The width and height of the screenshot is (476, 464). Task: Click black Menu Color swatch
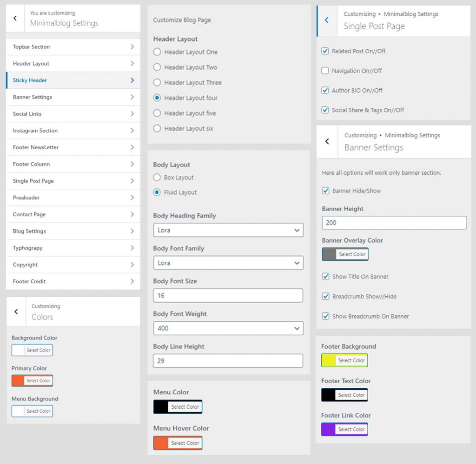point(161,407)
